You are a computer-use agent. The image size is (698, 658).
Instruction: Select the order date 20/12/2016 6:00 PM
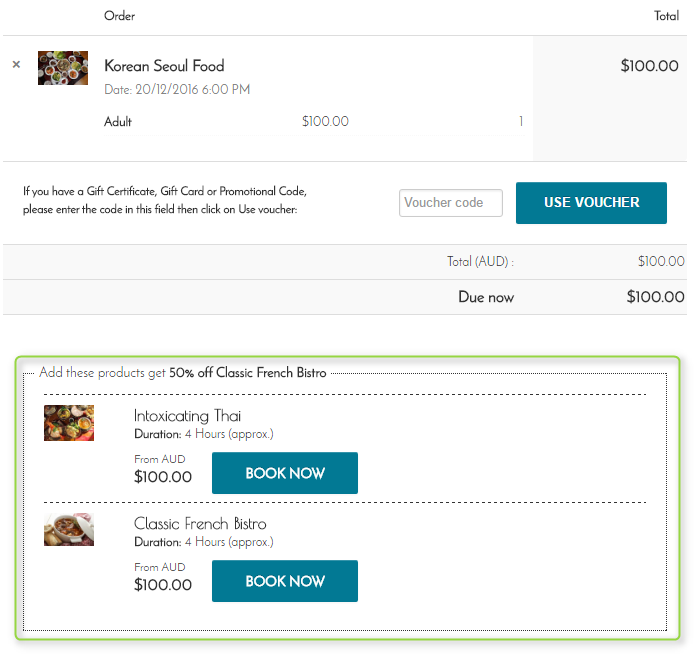point(192,89)
